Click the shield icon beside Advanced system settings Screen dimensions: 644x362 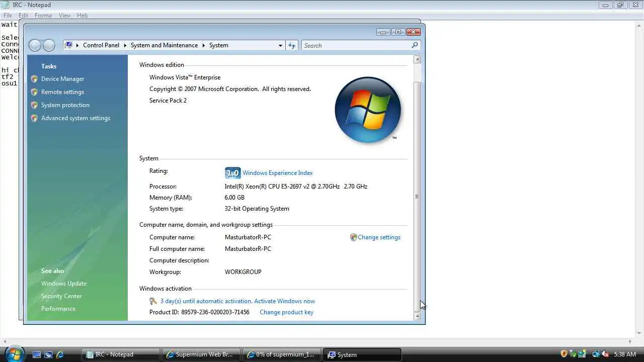point(34,118)
